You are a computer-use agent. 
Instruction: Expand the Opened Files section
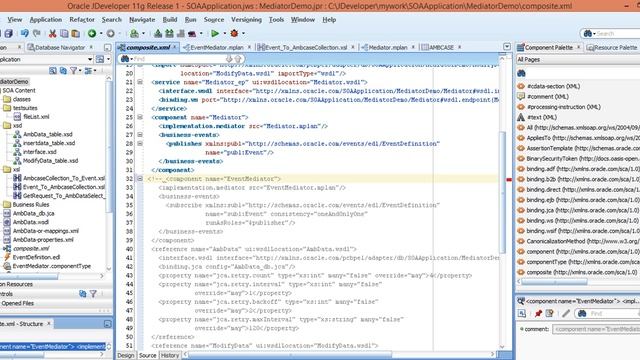point(18,303)
